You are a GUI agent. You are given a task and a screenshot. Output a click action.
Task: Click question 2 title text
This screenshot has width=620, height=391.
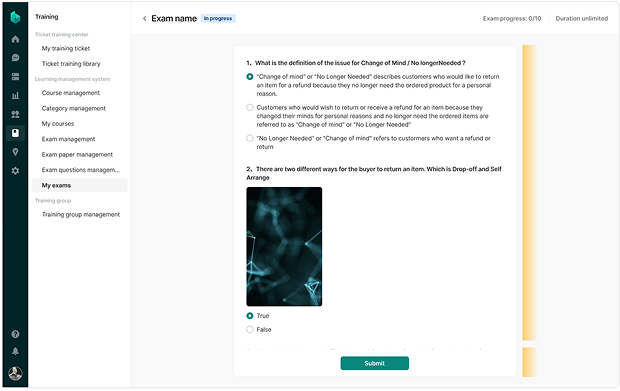(374, 173)
